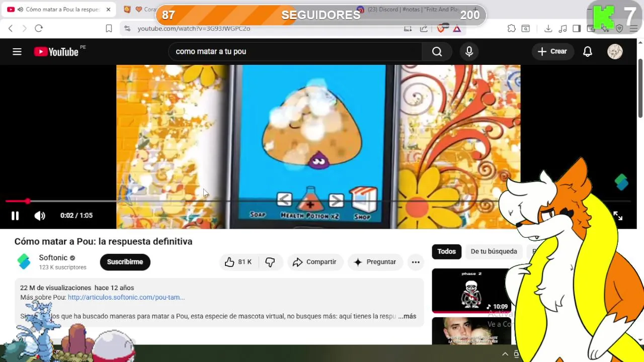This screenshot has height=362, width=644.
Task: Click the video title text
Action: 103,241
